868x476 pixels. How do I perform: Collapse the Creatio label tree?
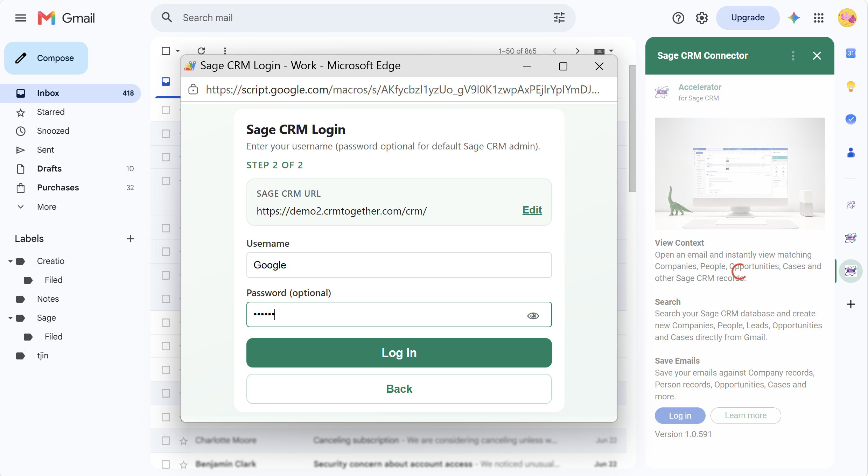10,261
